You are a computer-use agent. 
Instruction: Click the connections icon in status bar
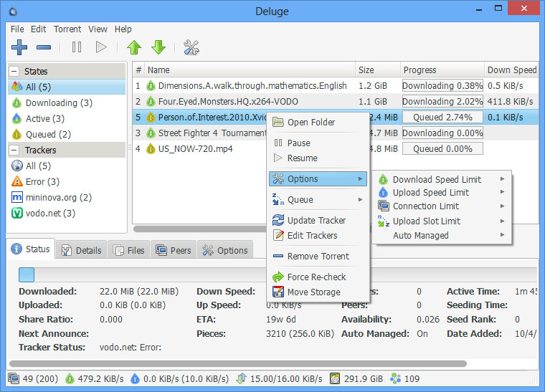coord(14,378)
